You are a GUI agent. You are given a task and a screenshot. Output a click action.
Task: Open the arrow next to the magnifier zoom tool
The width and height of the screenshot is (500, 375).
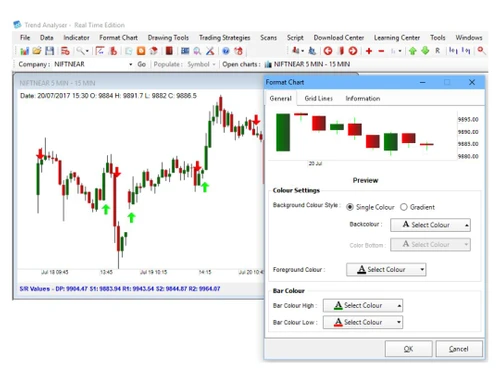87,51
